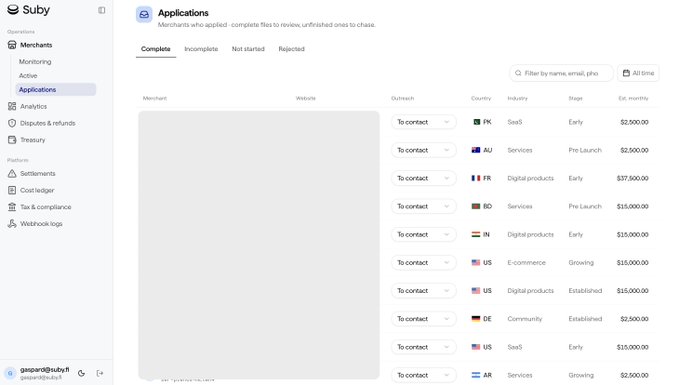Click the $37,500.00 amount cell
Viewport: 679px width, 385px height.
coord(633,178)
